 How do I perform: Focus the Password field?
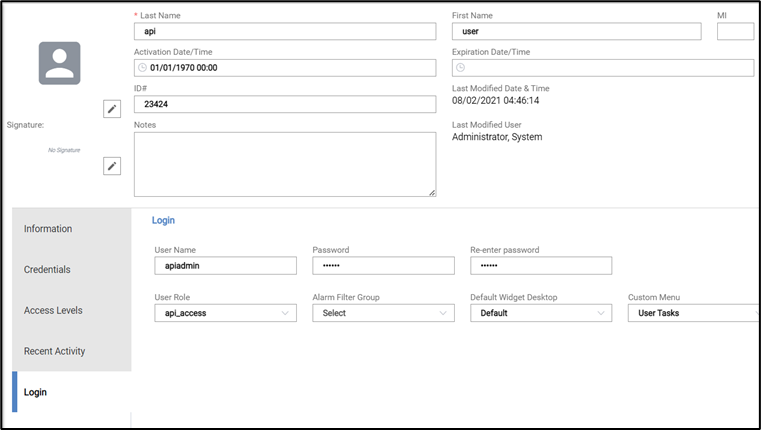pyautogui.click(x=383, y=265)
